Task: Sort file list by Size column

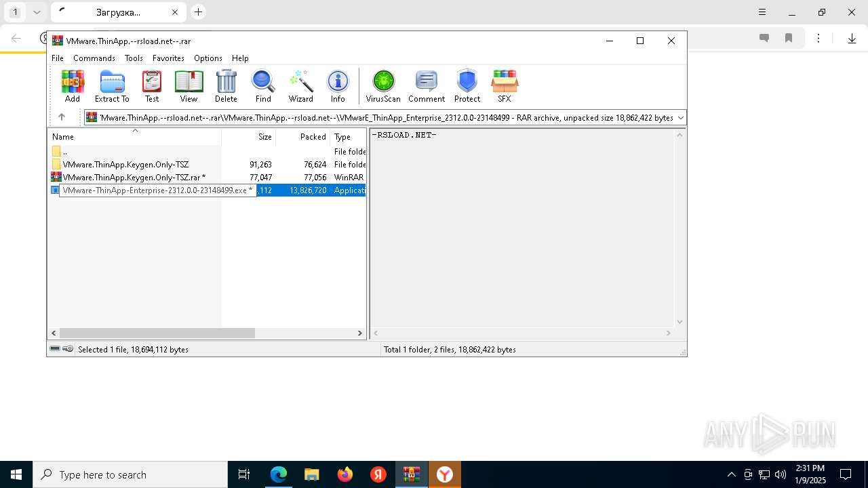Action: (x=249, y=137)
